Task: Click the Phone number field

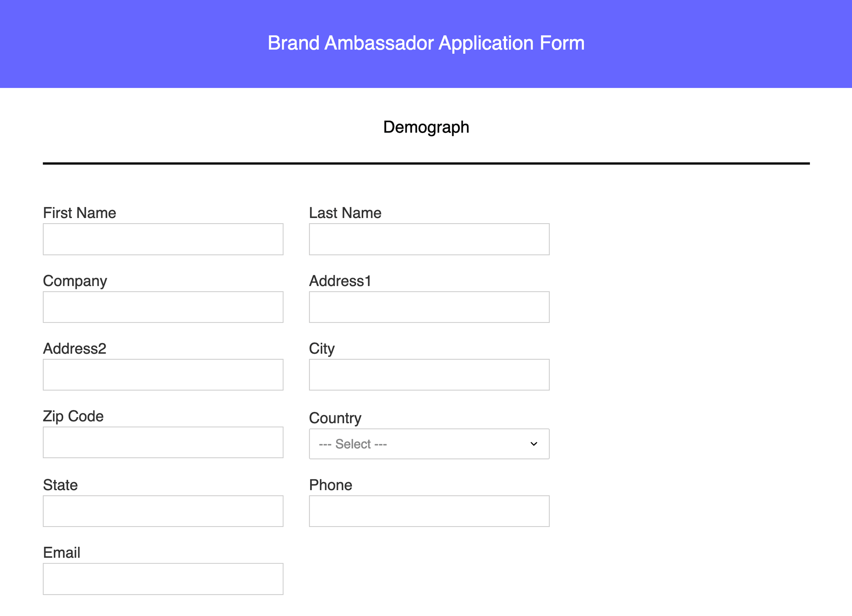Action: (429, 511)
